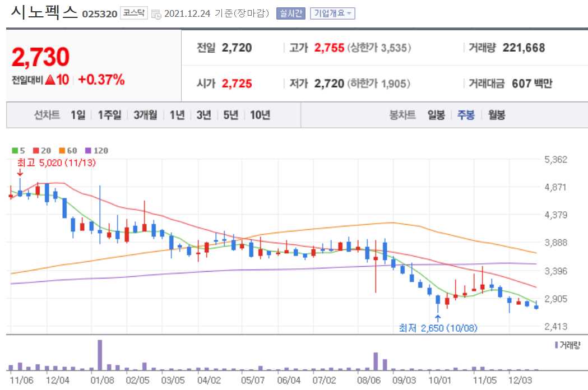Click the green 5-period legend color swatch
This screenshot has width=588, height=390.
(13, 150)
